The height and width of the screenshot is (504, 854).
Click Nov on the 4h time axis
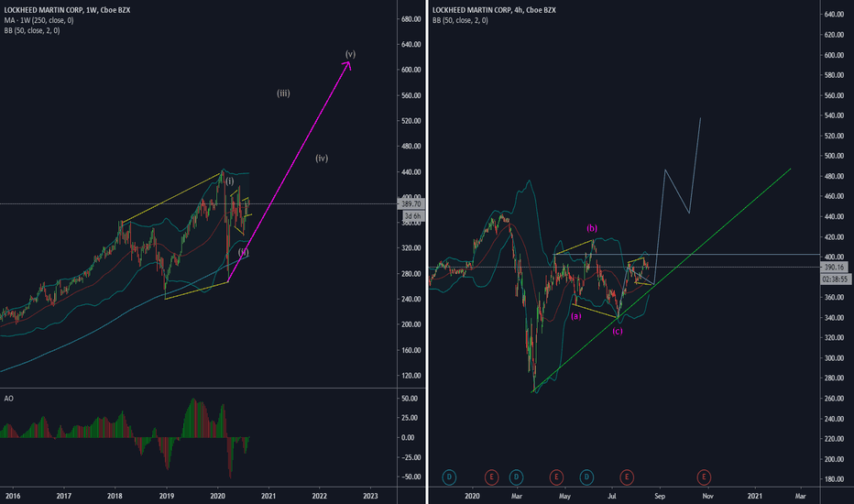click(x=707, y=496)
